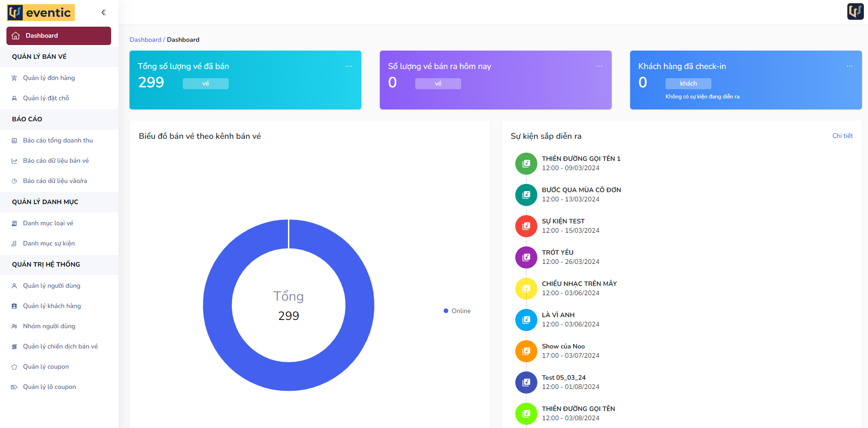The image size is (868, 428).
Task: Click the green icon for THIÊN ĐƯỜNG GỌI TÊN 1
Action: pyautogui.click(x=526, y=164)
